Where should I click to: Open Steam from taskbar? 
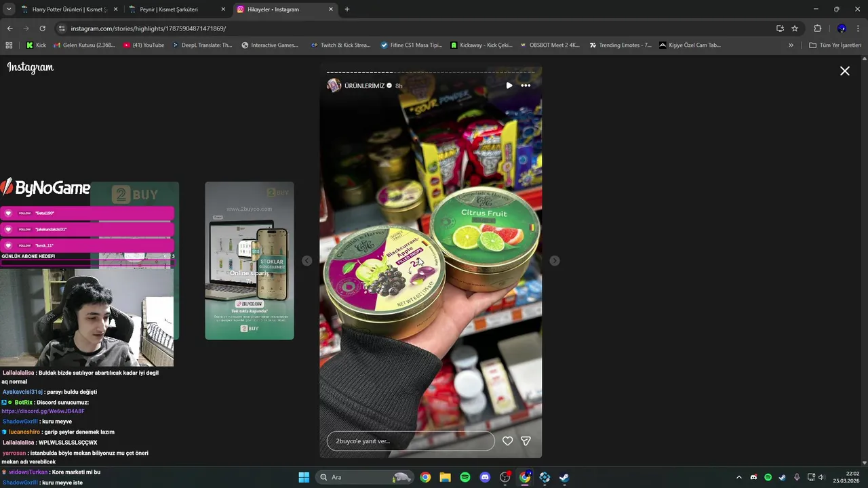click(564, 477)
